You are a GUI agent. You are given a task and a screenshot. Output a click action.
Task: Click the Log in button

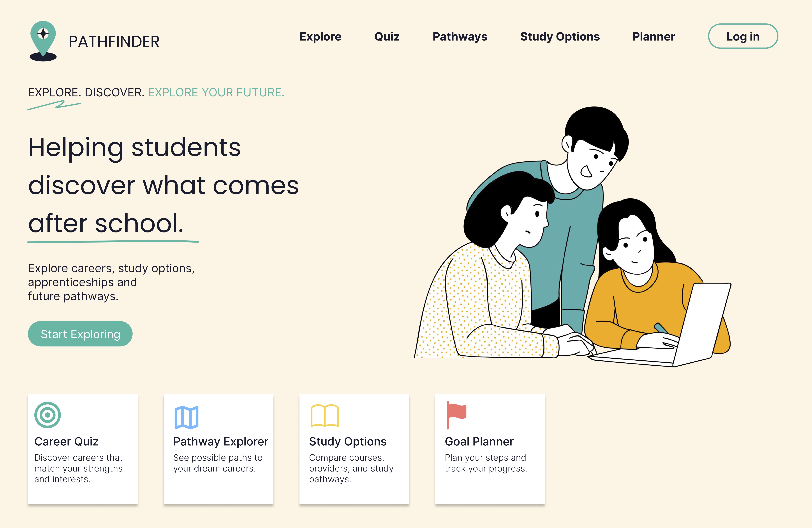[743, 36]
